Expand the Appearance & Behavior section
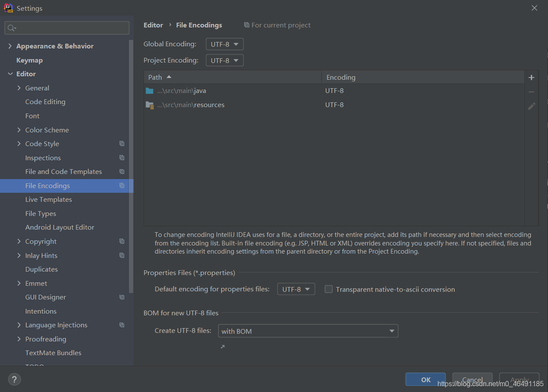This screenshot has height=392, width=548. point(10,46)
